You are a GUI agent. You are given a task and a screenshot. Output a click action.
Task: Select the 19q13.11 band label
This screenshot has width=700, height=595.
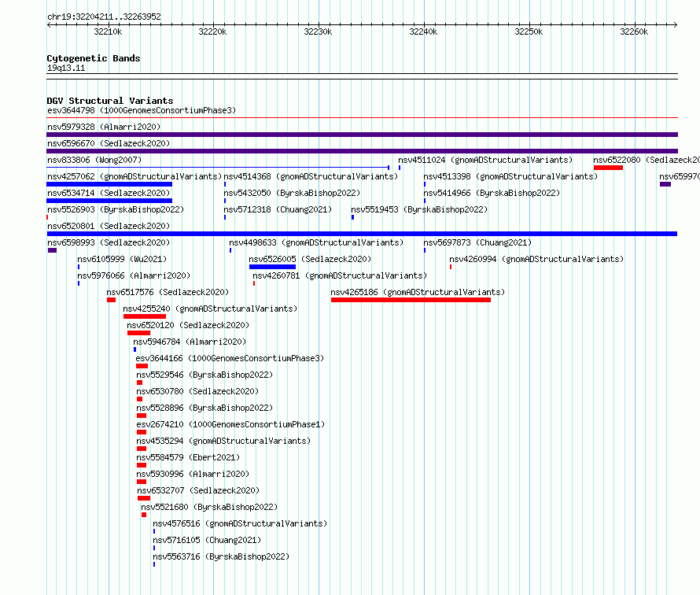tap(66, 68)
